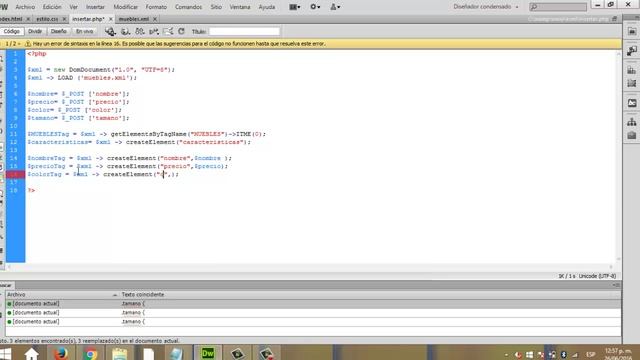
Task: Switch to the estilo.css tab
Action: pos(47,19)
